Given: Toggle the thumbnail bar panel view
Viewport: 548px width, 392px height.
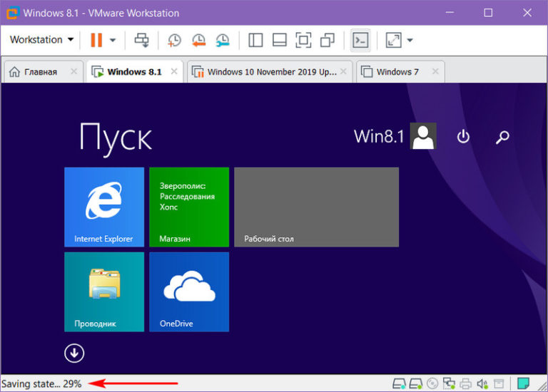Looking at the screenshot, I should [x=280, y=40].
